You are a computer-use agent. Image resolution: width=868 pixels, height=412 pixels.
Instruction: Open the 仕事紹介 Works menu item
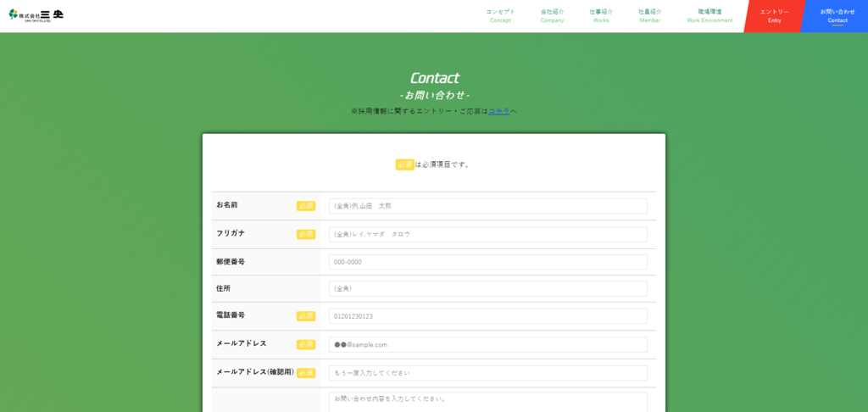coord(601,15)
